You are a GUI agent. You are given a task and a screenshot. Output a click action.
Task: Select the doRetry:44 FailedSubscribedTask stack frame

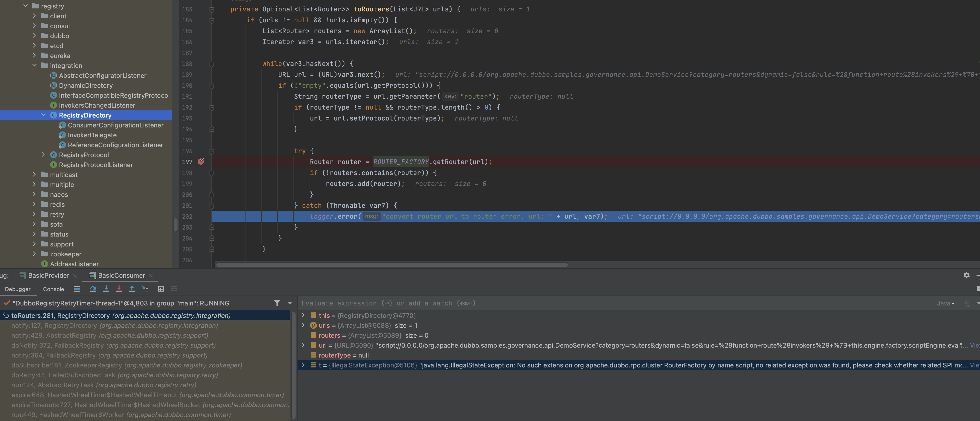[145, 375]
